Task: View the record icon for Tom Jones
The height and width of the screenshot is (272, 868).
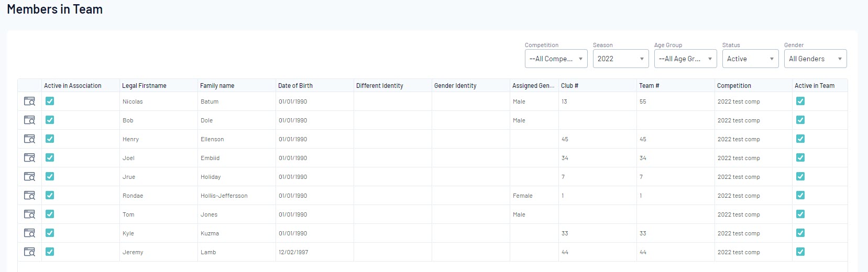Action: point(29,214)
